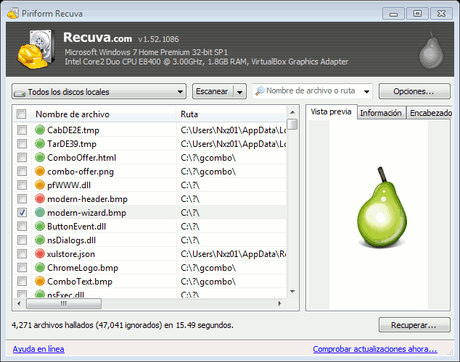Click the red status dot beside modern-header.bmp
This screenshot has width=460, height=362.
click(40, 198)
